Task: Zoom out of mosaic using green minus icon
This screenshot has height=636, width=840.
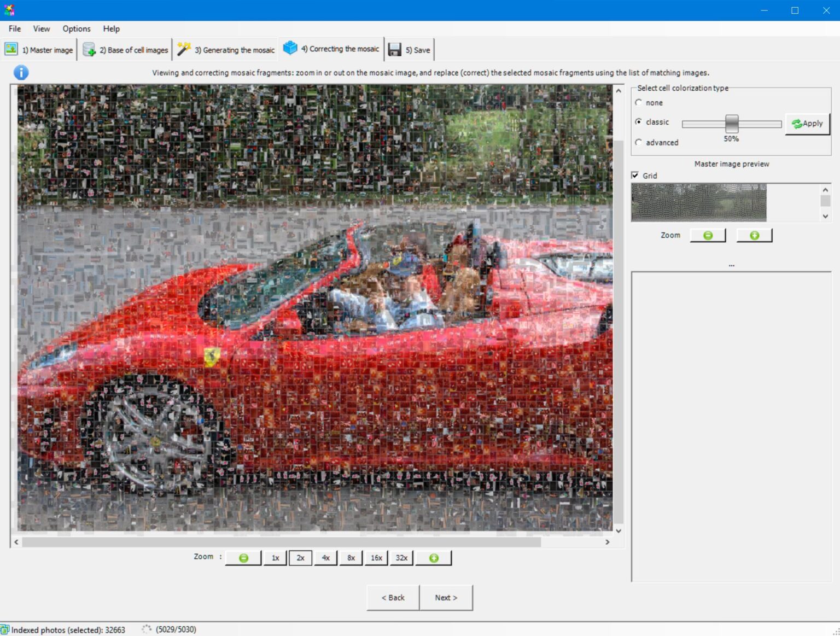Action: click(x=243, y=557)
